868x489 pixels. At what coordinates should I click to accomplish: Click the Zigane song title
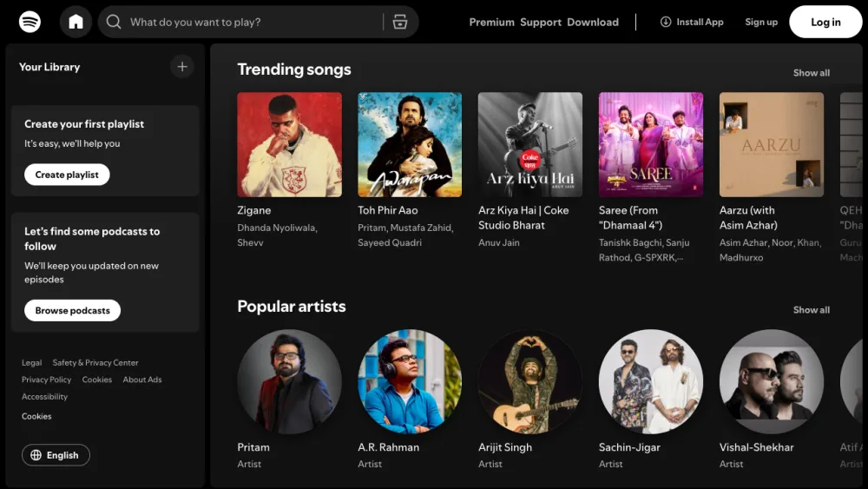pyautogui.click(x=254, y=210)
